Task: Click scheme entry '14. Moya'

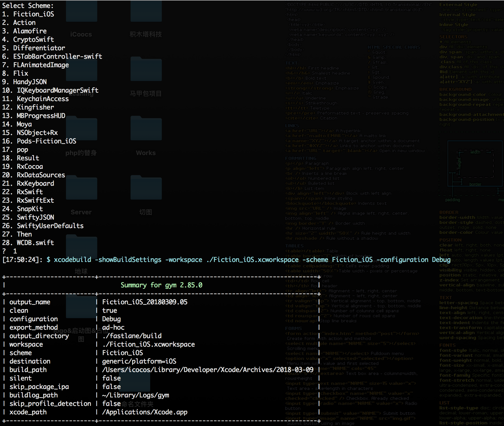Action: [x=17, y=124]
